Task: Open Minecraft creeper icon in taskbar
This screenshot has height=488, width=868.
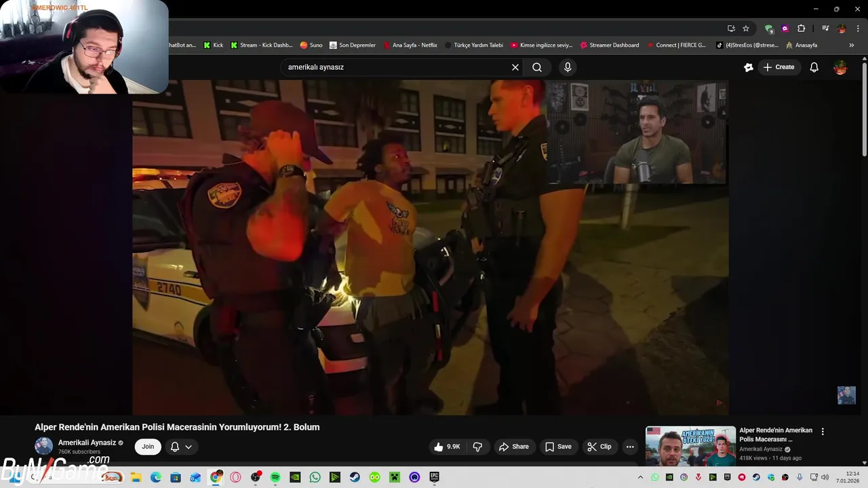Action: pos(395,477)
